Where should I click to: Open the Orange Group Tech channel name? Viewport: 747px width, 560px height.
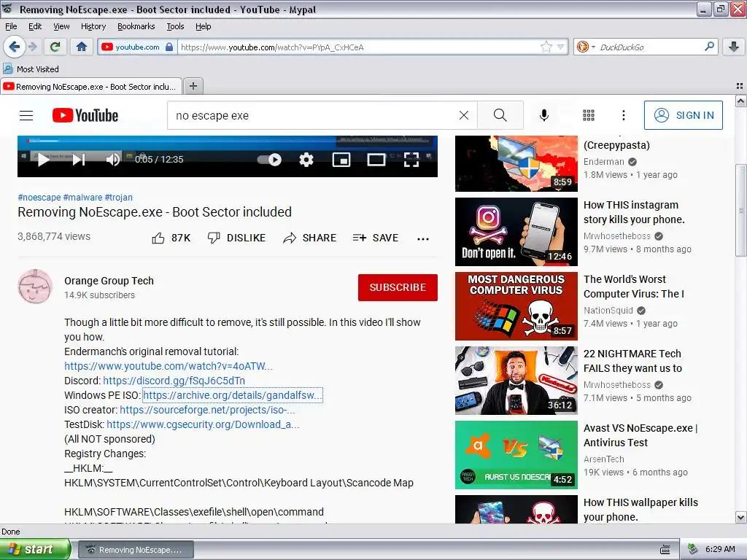[109, 281]
